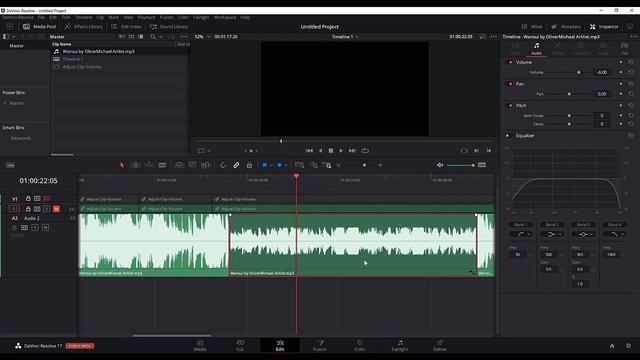Disable the Volume section toggle
The image size is (640, 360).
509,62
